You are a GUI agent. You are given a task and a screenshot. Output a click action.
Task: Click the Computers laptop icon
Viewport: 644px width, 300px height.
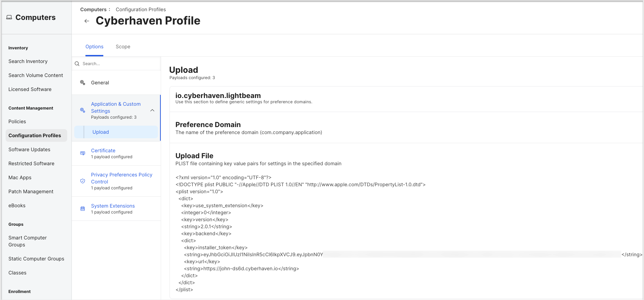point(9,18)
